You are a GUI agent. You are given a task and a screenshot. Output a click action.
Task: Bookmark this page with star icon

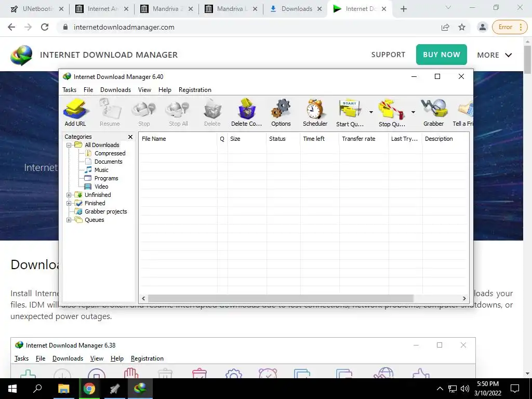[x=462, y=27]
